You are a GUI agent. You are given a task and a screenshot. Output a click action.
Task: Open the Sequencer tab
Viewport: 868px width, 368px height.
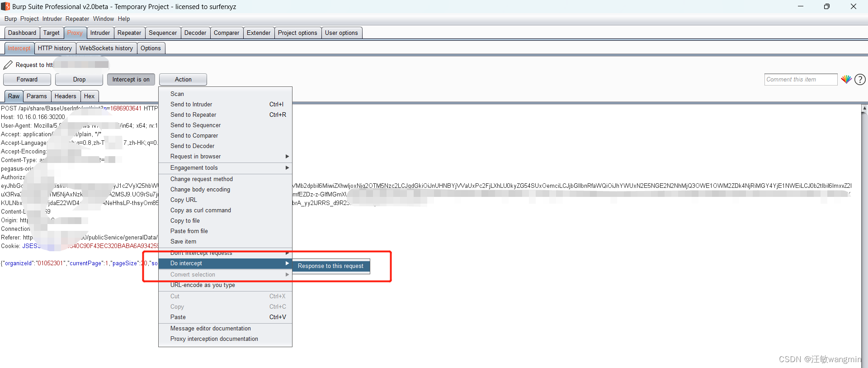point(163,33)
